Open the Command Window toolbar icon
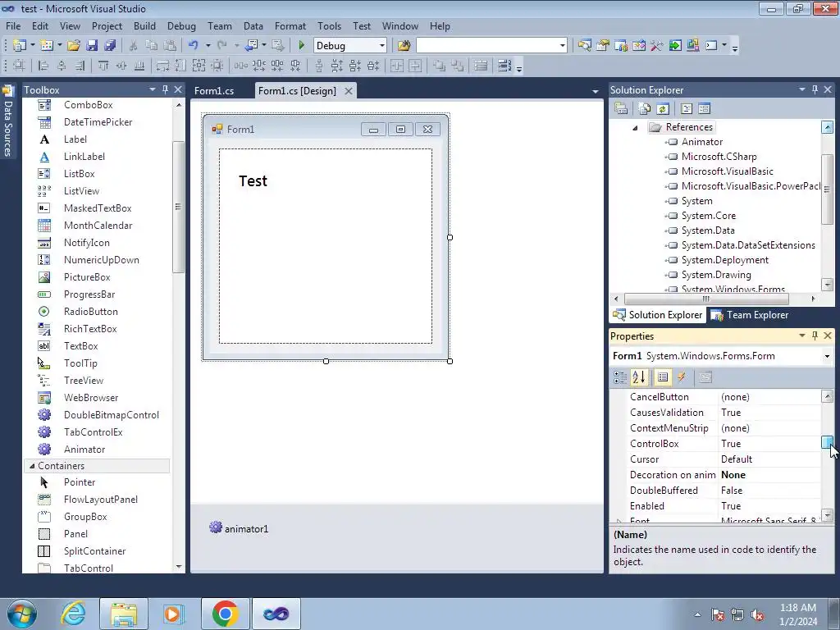This screenshot has width=840, height=630. coord(711,46)
